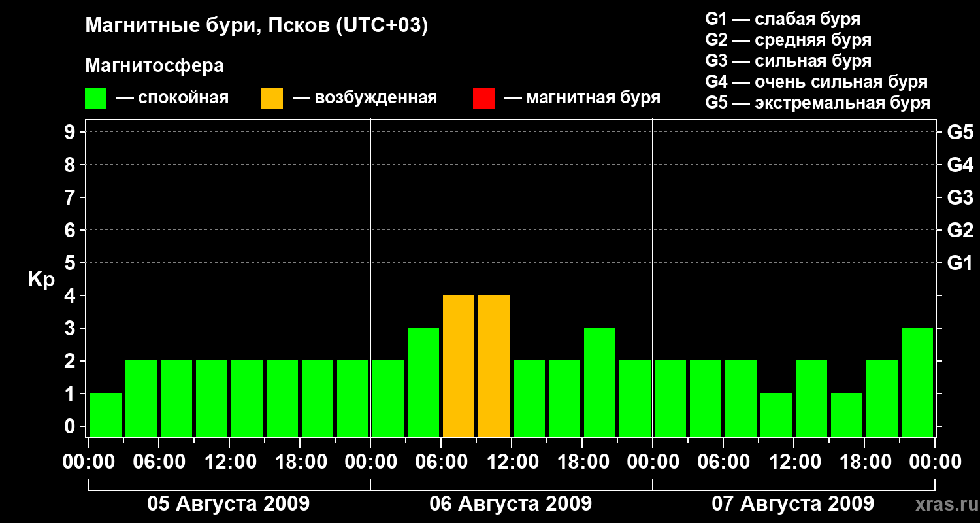
Task: Click the '05 Августа 2009' date label
Action: (229, 503)
